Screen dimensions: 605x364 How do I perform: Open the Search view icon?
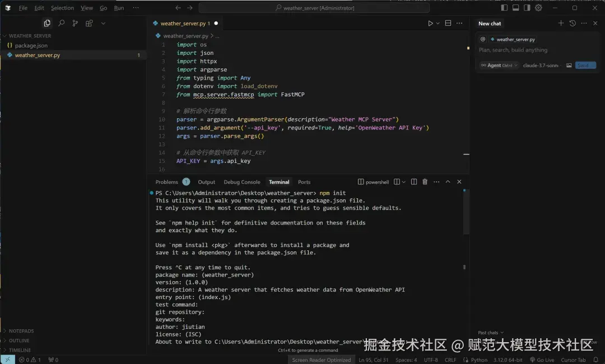click(62, 23)
